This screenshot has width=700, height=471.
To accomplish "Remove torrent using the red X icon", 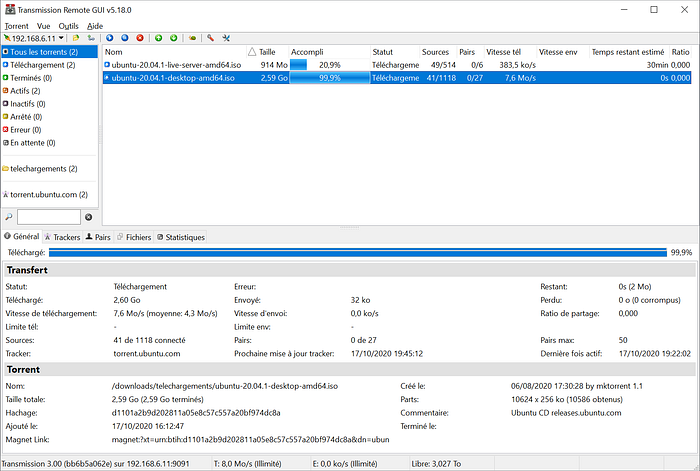I will tap(140, 38).
